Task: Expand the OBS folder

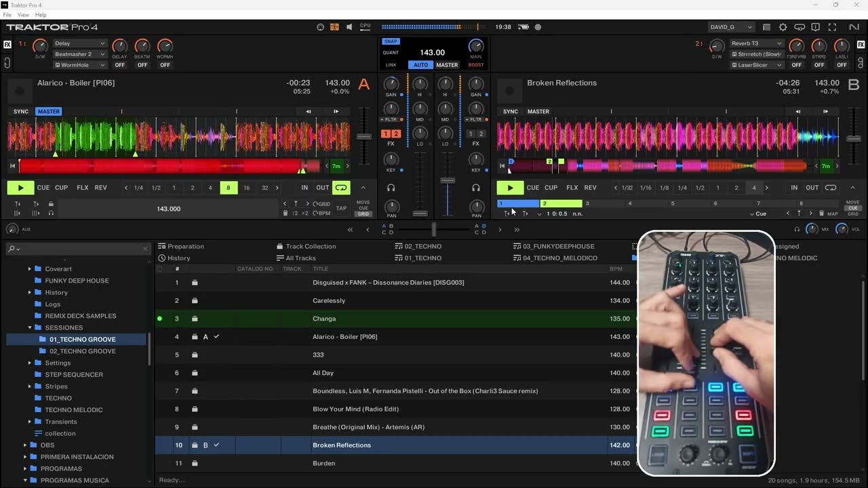Action: 25,445
